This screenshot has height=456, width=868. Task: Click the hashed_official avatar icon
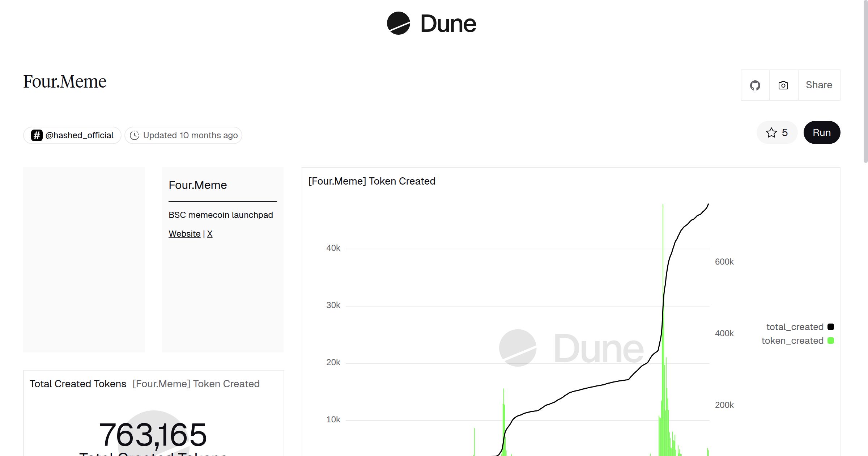click(37, 135)
